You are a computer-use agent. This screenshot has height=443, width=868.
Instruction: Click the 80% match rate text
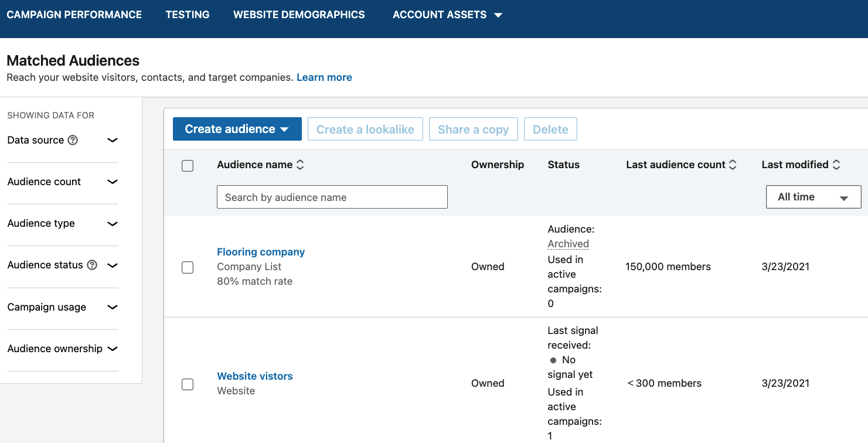254,281
